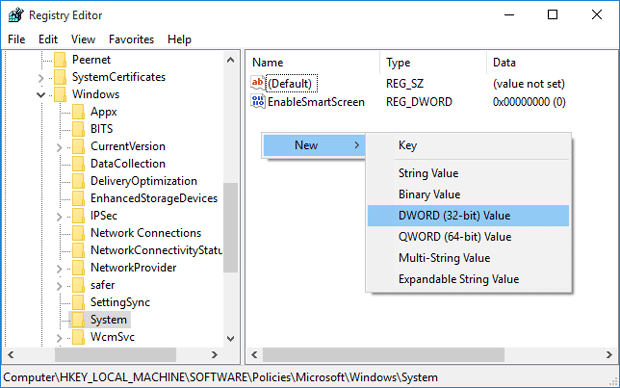
Task: Click the Appx folder icon
Action: pos(78,112)
